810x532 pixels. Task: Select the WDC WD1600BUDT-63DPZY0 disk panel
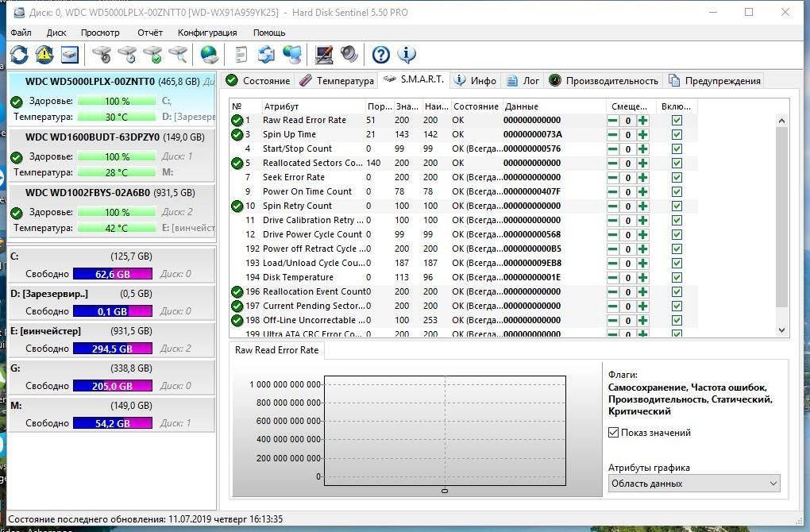point(112,154)
